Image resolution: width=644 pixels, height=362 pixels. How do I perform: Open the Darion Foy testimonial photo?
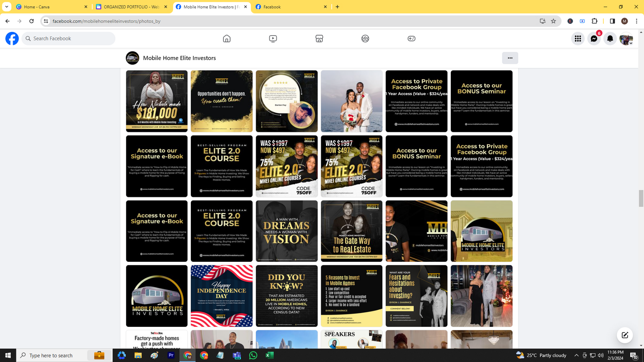coord(287,101)
